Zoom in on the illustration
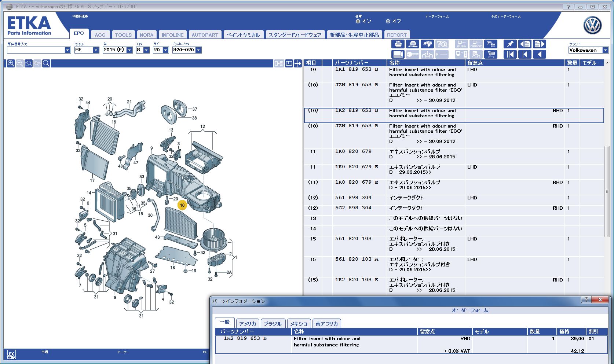The width and height of the screenshot is (614, 364). tap(11, 63)
